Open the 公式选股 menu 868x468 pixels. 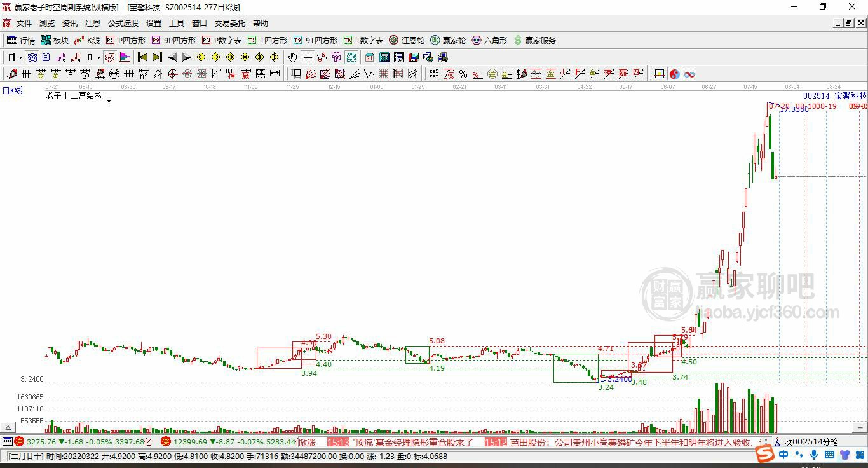(123, 23)
